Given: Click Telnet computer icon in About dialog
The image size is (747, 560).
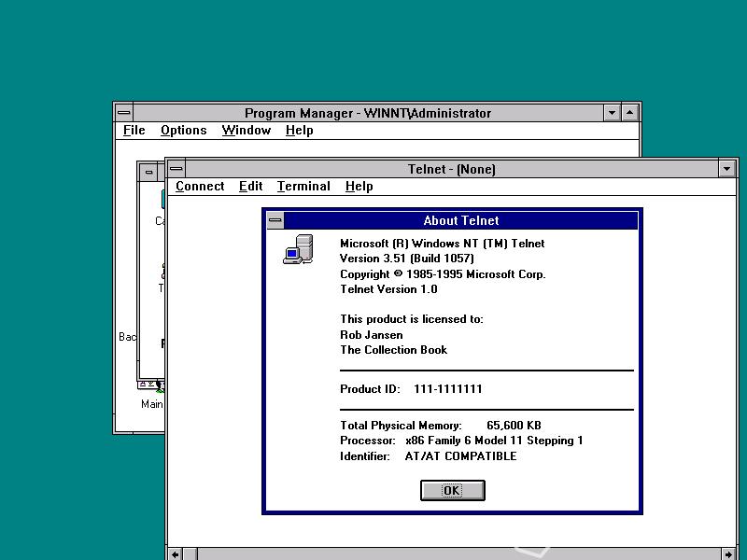Looking at the screenshot, I should click(298, 249).
